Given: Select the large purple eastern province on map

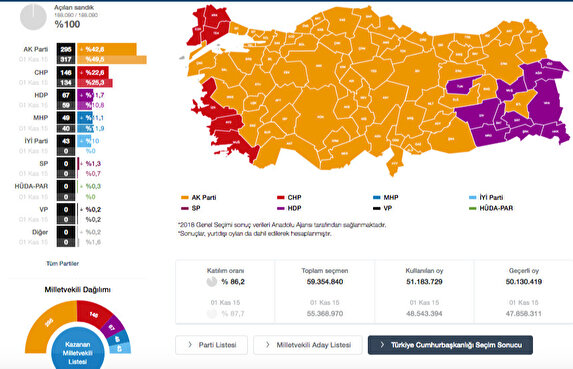Looking at the screenshot, I should point(545,103).
